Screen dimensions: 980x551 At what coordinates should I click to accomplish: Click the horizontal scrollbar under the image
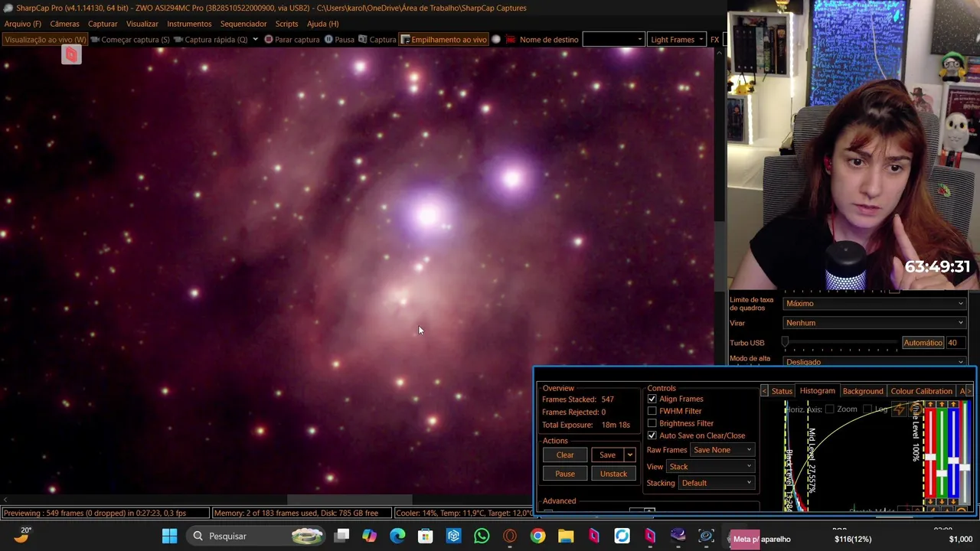349,500
